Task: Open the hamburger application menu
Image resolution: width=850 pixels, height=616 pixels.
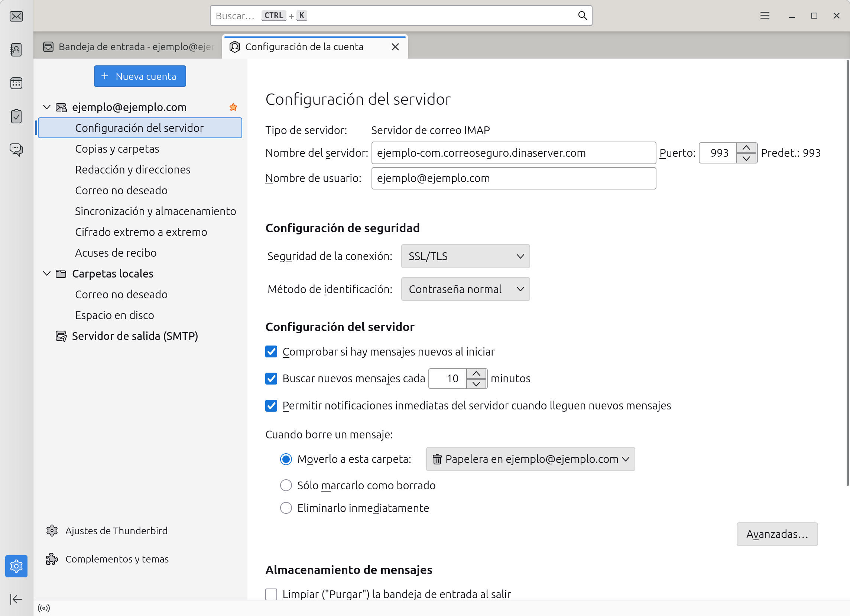Action: [x=765, y=15]
